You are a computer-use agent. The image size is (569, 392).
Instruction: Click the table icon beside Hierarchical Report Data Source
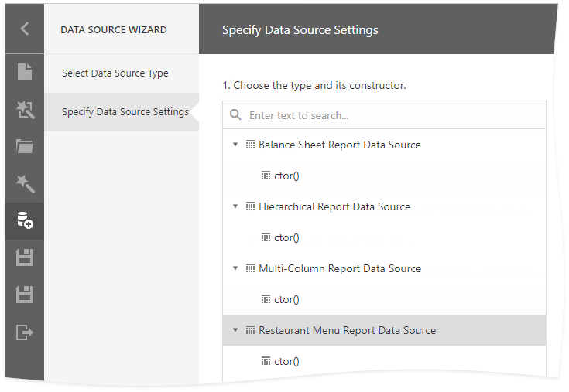(x=250, y=206)
